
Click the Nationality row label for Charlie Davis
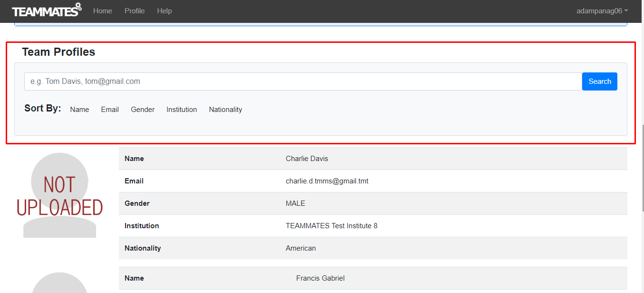(143, 248)
